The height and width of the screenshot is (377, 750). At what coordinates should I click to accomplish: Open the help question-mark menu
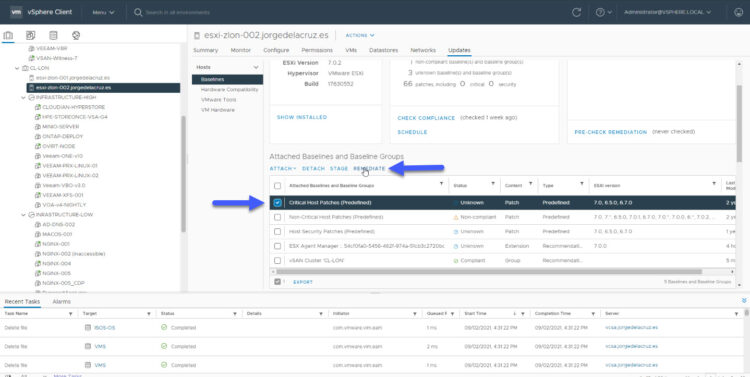603,12
